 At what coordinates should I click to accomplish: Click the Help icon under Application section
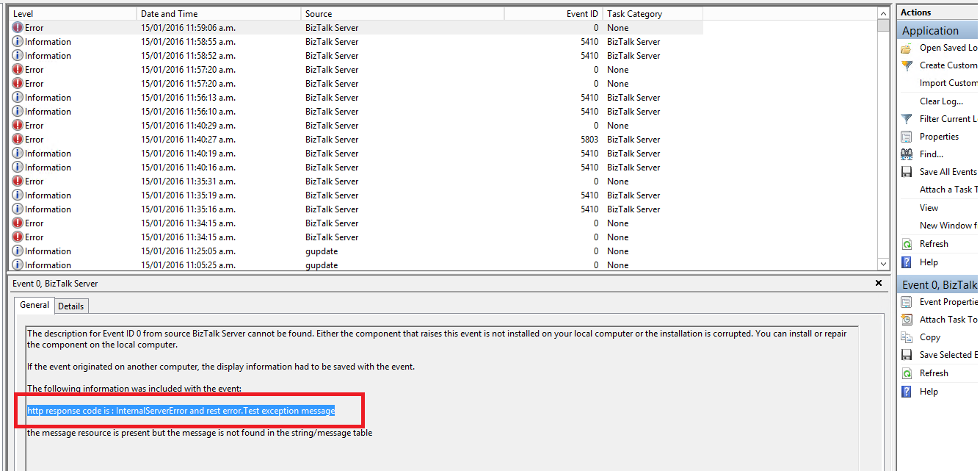point(907,262)
